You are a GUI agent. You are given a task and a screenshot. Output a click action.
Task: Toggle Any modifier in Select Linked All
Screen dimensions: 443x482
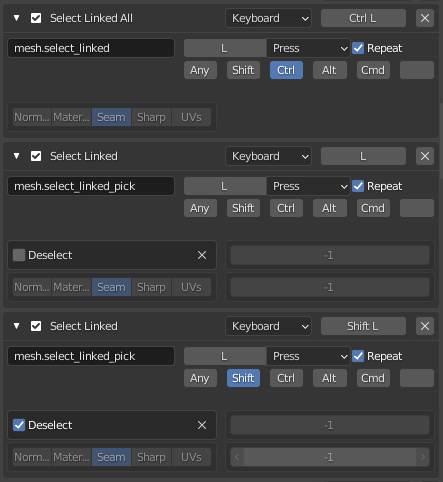[200, 70]
